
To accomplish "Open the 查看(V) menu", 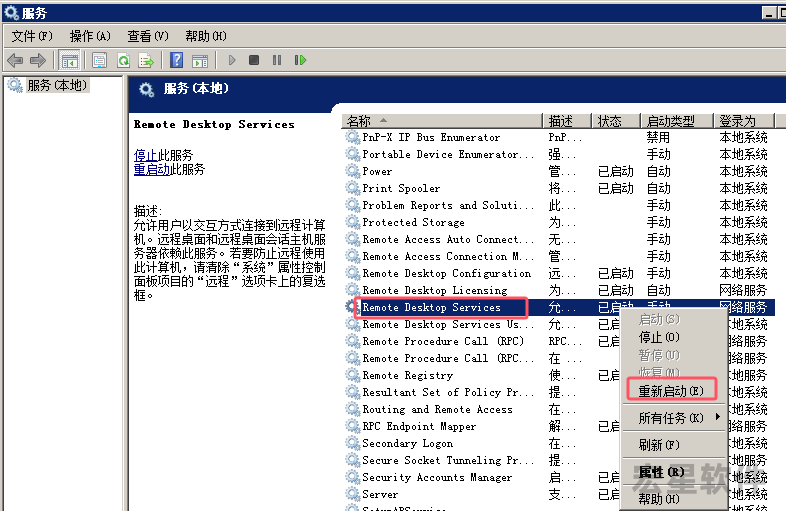I will [x=147, y=36].
